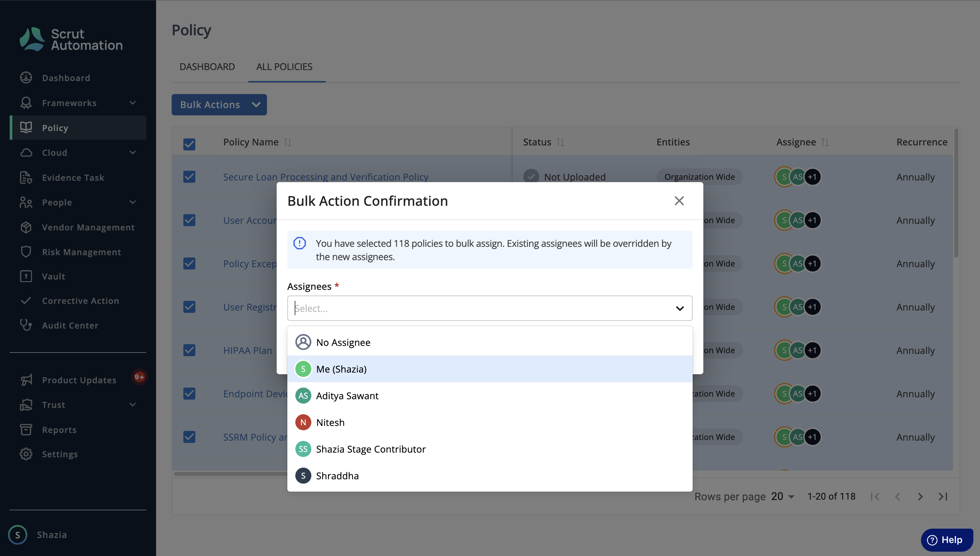This screenshot has width=980, height=556.
Task: Open the Reports archive icon
Action: coord(26,430)
